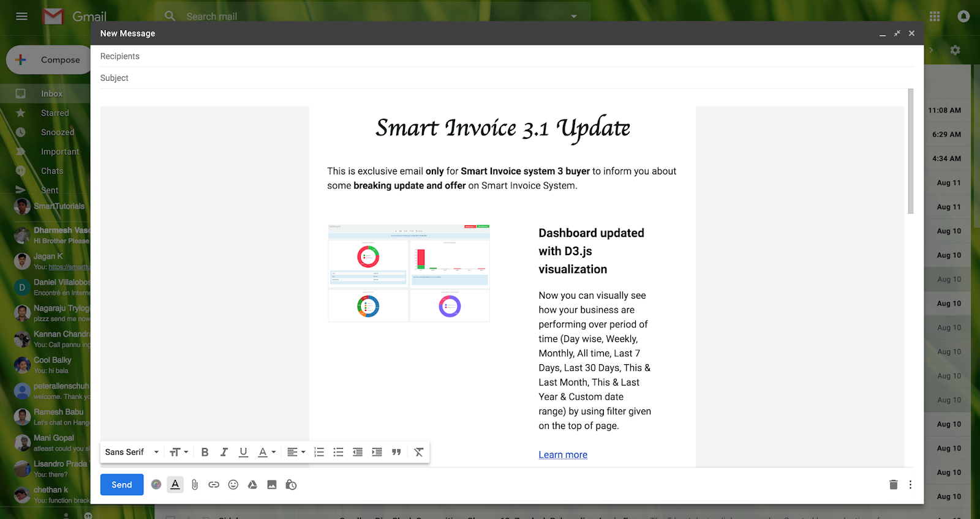980x519 pixels.
Task: Toggle full-screen for New Message window
Action: (x=897, y=34)
